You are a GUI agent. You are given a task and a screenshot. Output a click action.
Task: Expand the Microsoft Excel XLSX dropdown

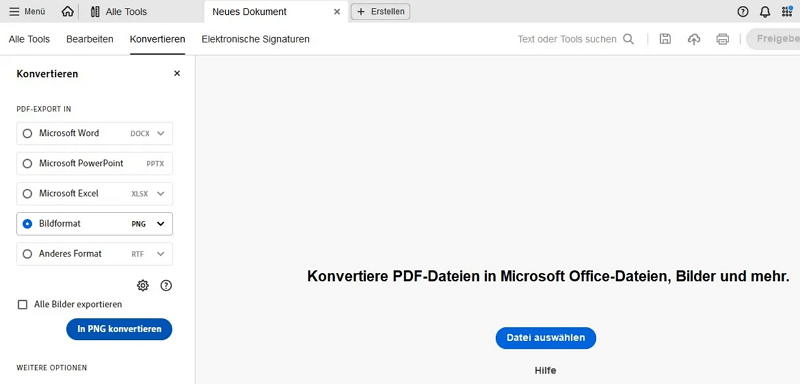[161, 194]
